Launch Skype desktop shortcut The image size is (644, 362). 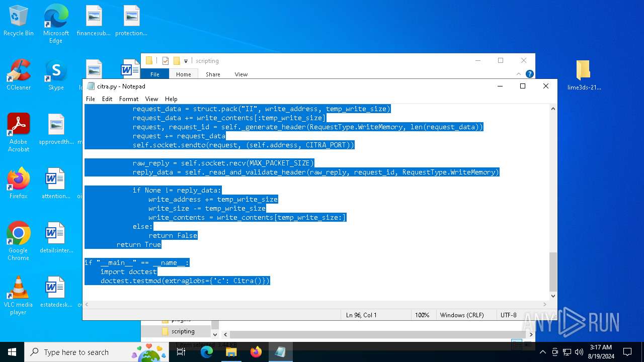[x=56, y=75]
